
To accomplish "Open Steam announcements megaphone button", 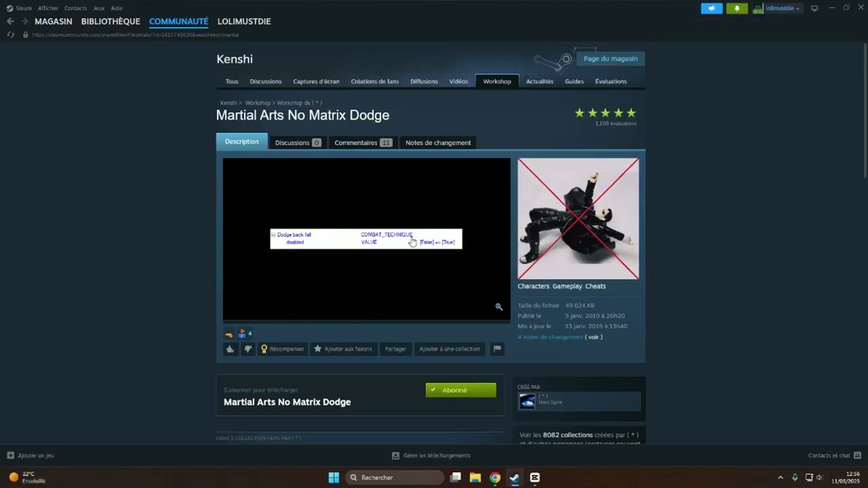I will (711, 8).
